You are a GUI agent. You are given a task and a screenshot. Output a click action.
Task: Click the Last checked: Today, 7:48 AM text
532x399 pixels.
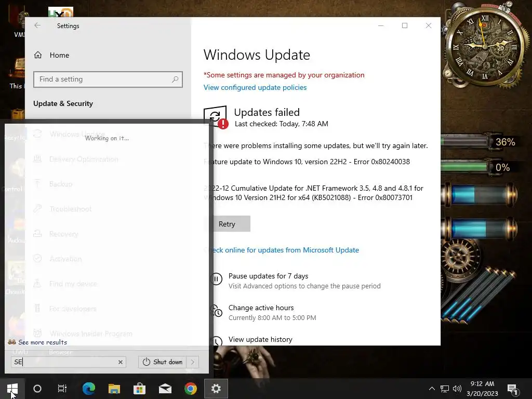pos(281,124)
